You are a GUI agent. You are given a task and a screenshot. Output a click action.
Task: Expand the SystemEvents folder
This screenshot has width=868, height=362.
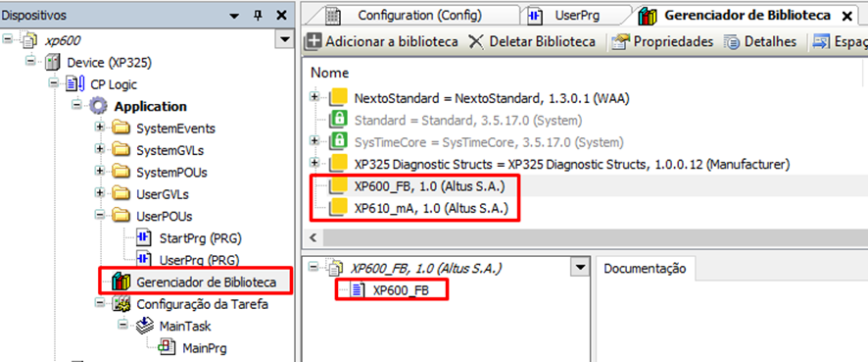tap(100, 127)
